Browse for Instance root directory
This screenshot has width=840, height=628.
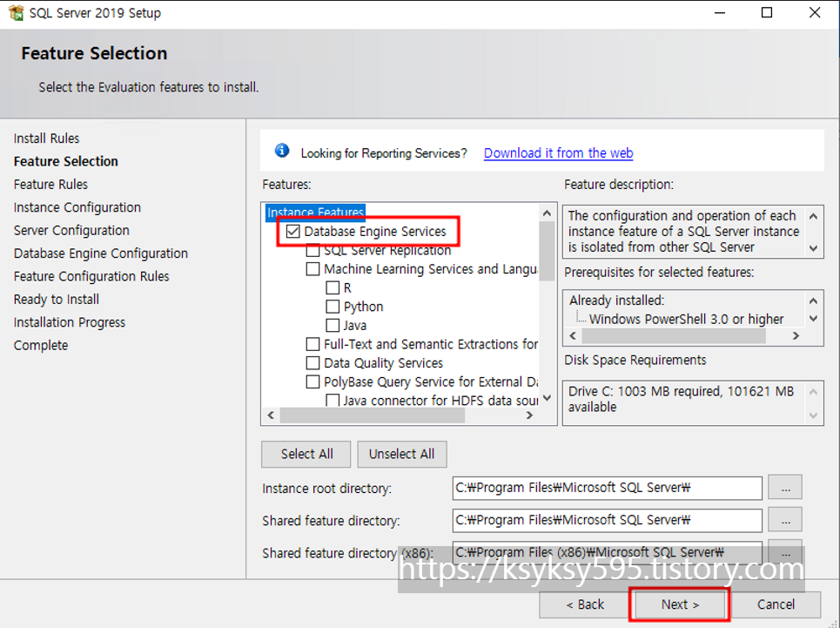pos(785,488)
